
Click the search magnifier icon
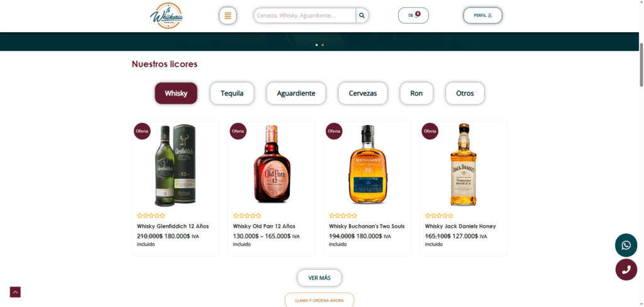coord(362,16)
